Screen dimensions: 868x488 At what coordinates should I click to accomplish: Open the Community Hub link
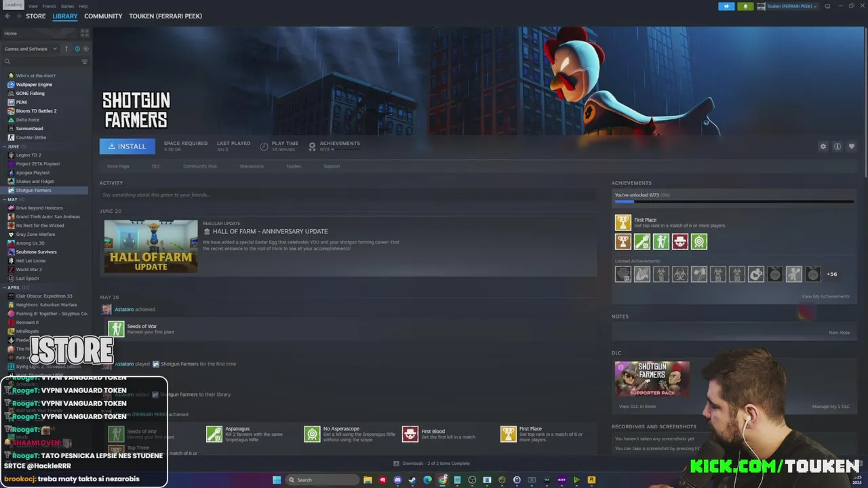199,166
